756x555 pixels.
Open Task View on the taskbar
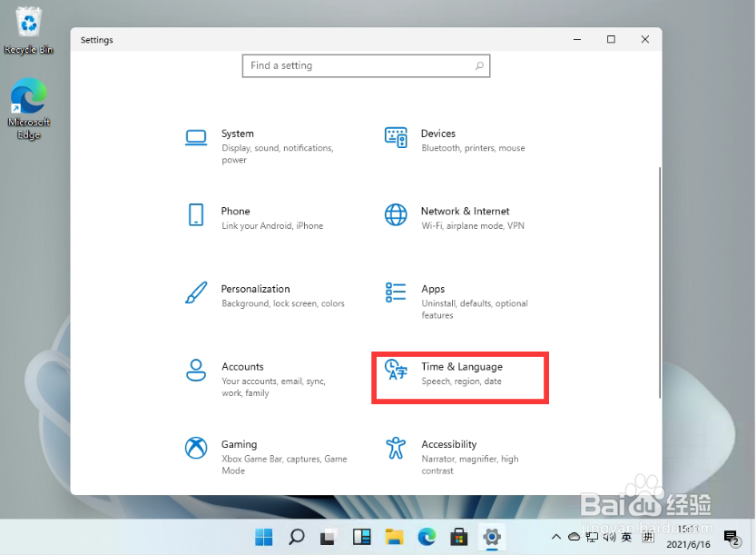328,537
